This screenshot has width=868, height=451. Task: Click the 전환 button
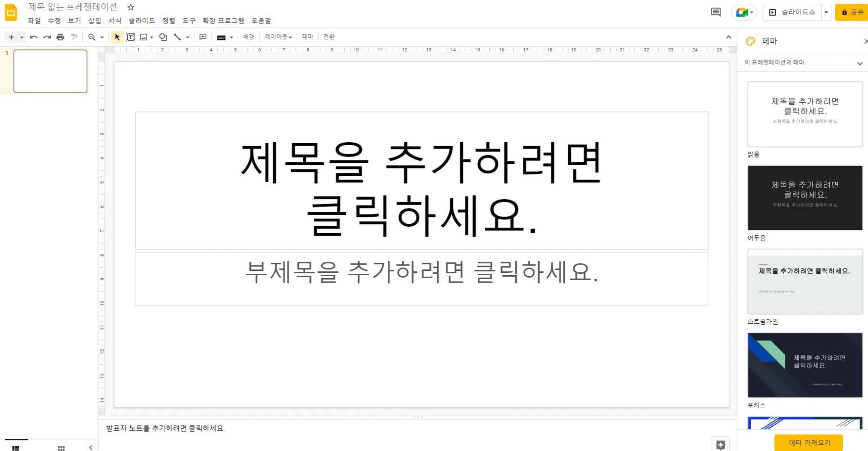(x=329, y=37)
